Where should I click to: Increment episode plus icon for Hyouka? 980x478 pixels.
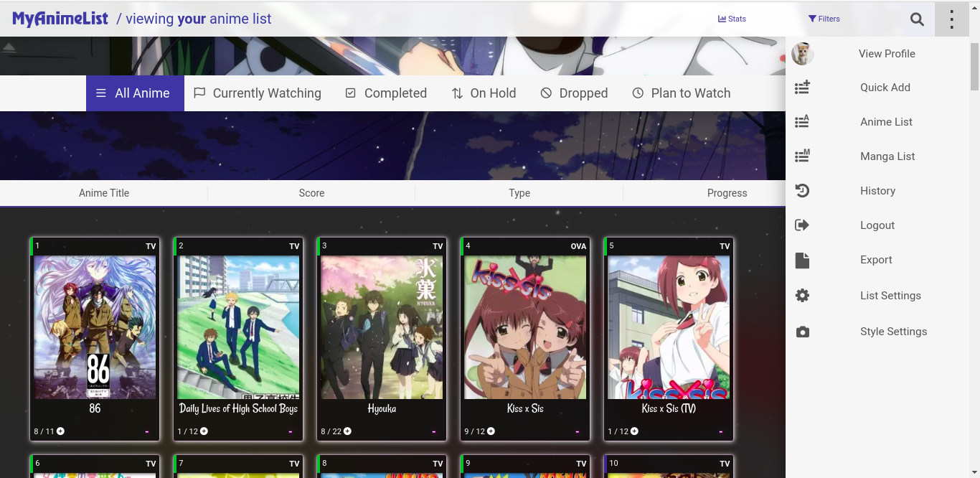pos(347,431)
